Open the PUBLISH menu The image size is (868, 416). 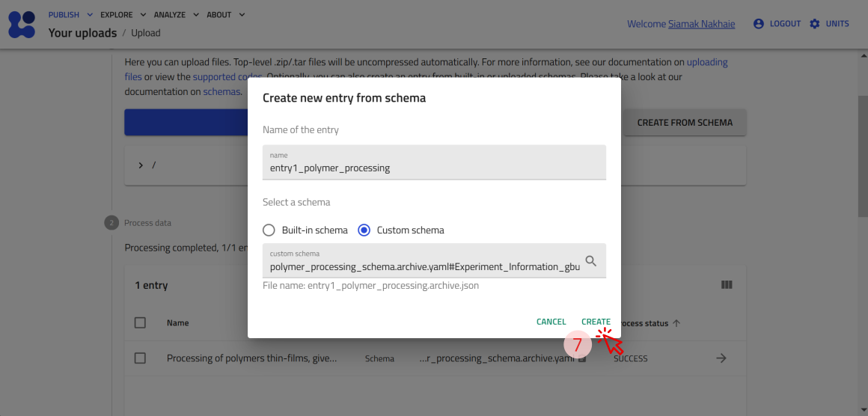[64, 15]
